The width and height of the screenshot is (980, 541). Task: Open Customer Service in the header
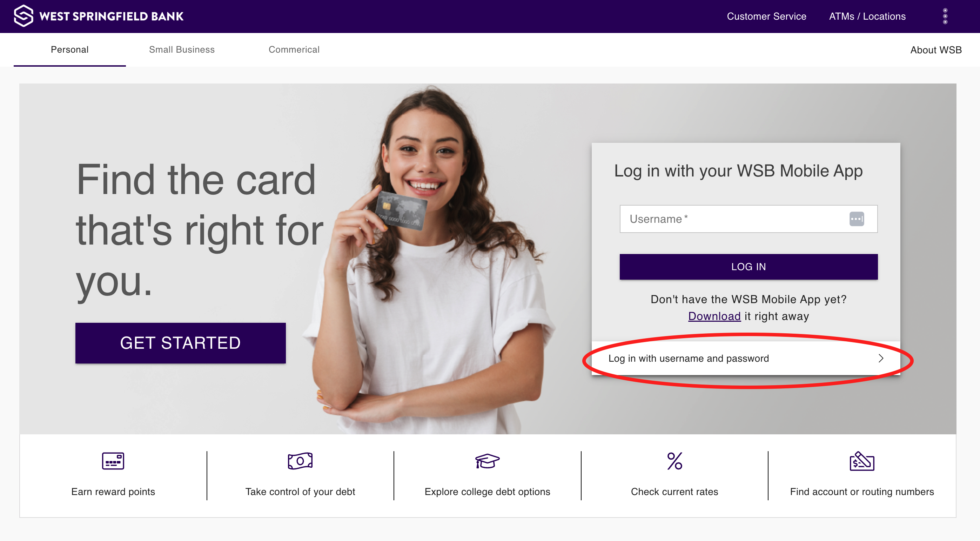coord(766,16)
